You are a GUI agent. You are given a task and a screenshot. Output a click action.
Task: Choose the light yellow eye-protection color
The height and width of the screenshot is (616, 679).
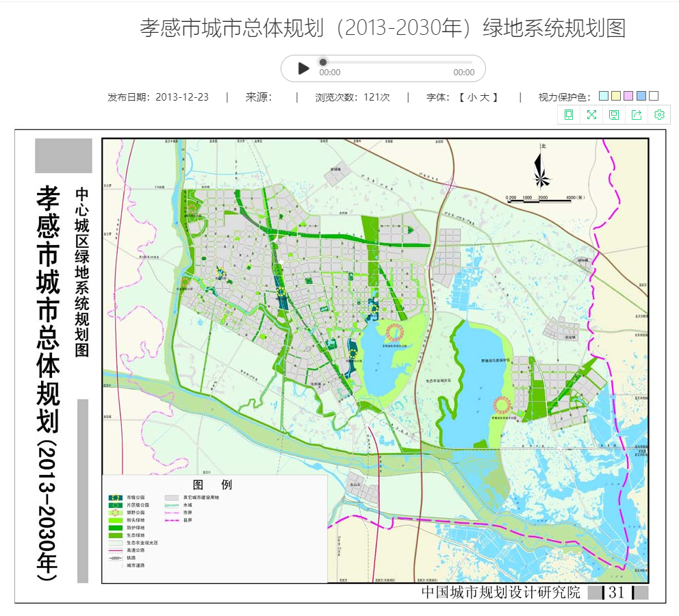pyautogui.click(x=615, y=97)
